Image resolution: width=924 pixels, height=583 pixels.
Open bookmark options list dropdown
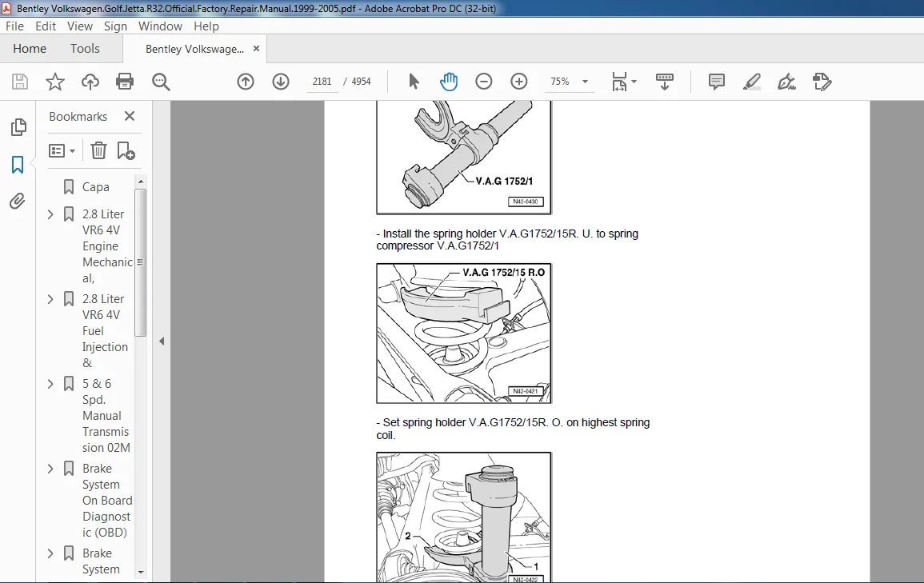[x=62, y=151]
